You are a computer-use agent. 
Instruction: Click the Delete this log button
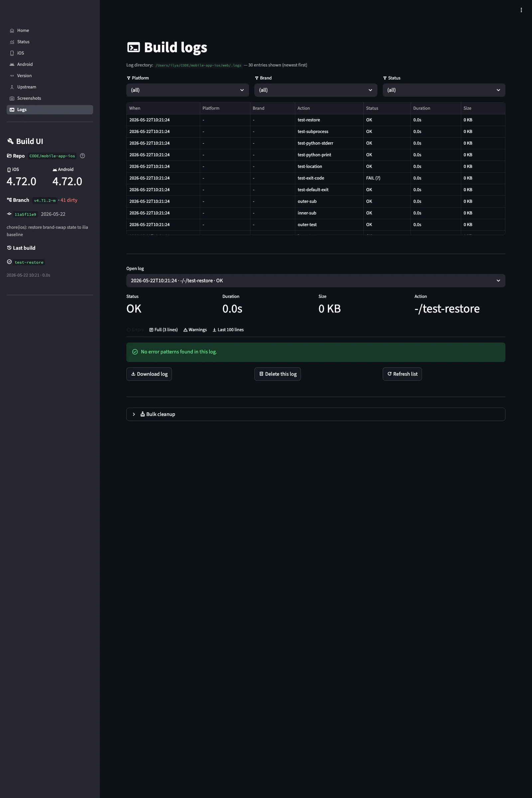pos(278,374)
